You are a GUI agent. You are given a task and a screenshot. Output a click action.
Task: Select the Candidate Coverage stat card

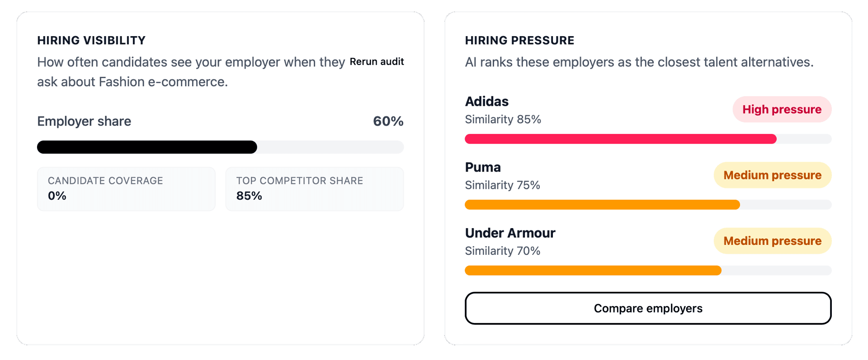[126, 189]
